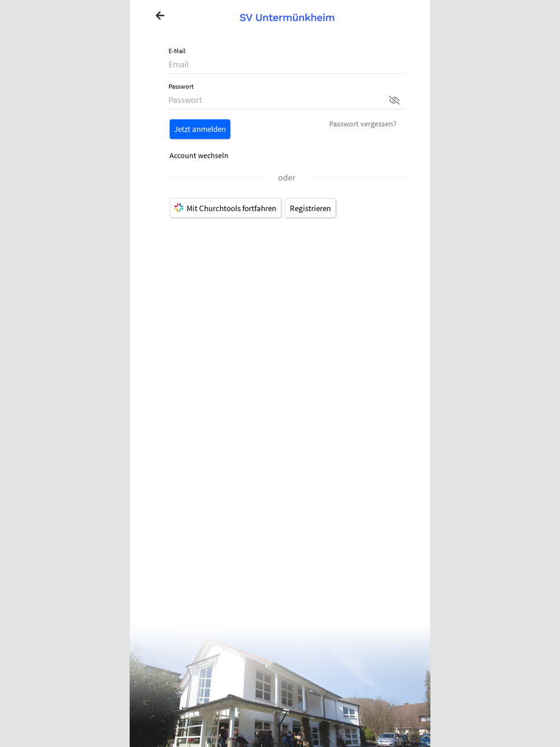This screenshot has width=560, height=747.
Task: Click the parked silver car in photo
Action: (389, 740)
